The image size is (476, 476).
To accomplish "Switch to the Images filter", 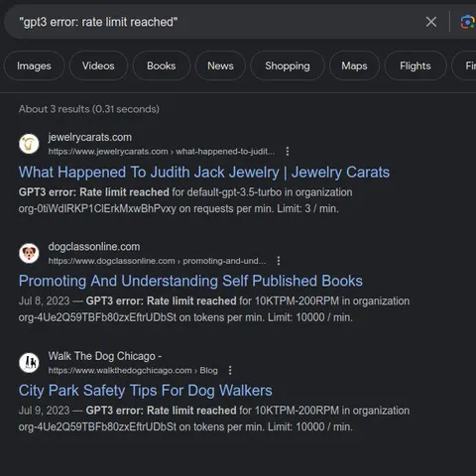I will pyautogui.click(x=34, y=65).
